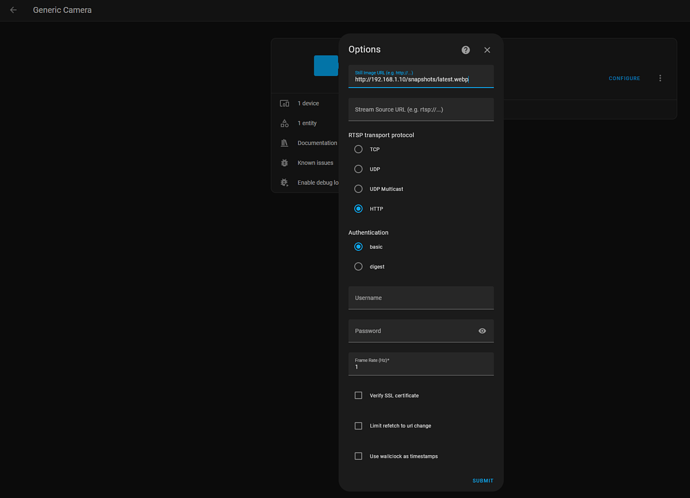690x498 pixels.
Task: Select UDP transport protocol
Action: pos(359,169)
